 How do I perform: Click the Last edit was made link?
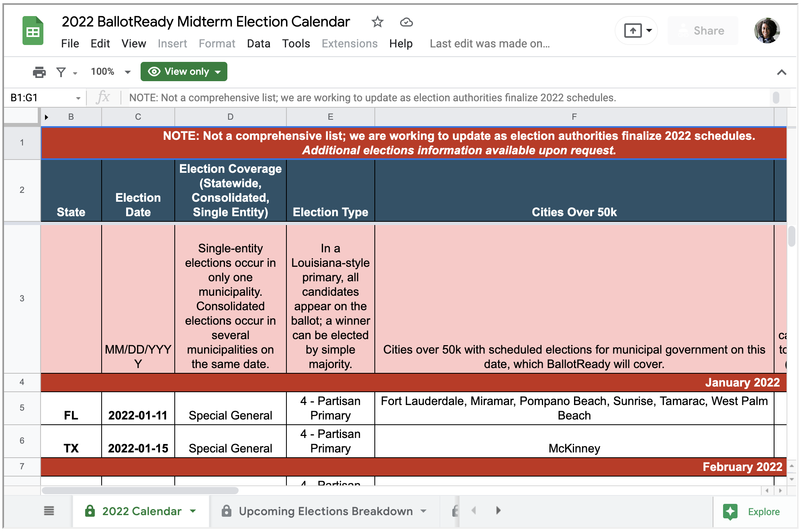coord(489,43)
